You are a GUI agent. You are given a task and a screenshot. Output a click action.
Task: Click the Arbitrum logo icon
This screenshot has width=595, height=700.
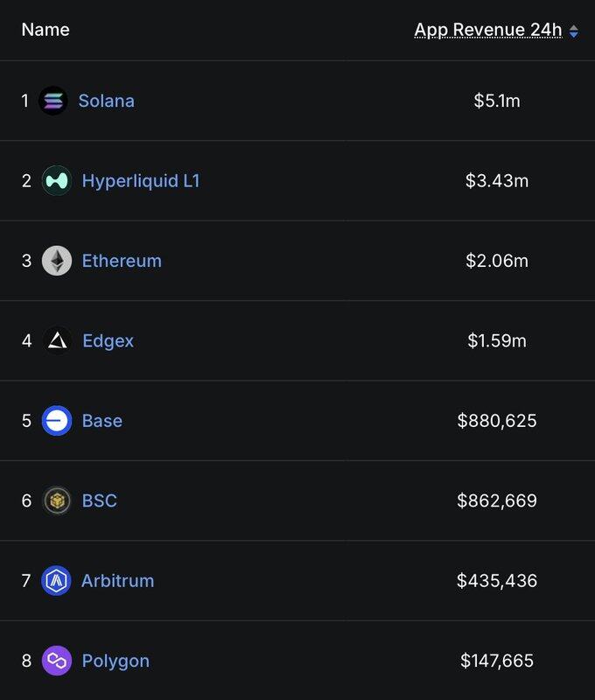click(x=57, y=580)
